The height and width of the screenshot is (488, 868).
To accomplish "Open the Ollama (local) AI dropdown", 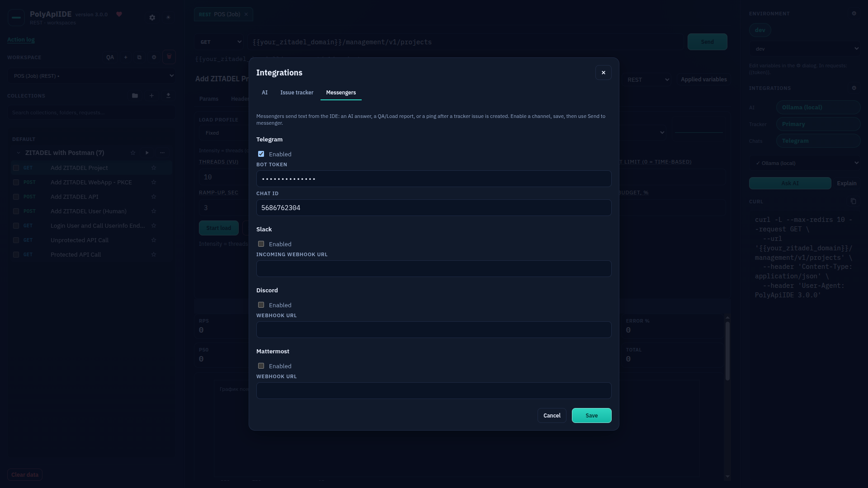I will coord(805,163).
